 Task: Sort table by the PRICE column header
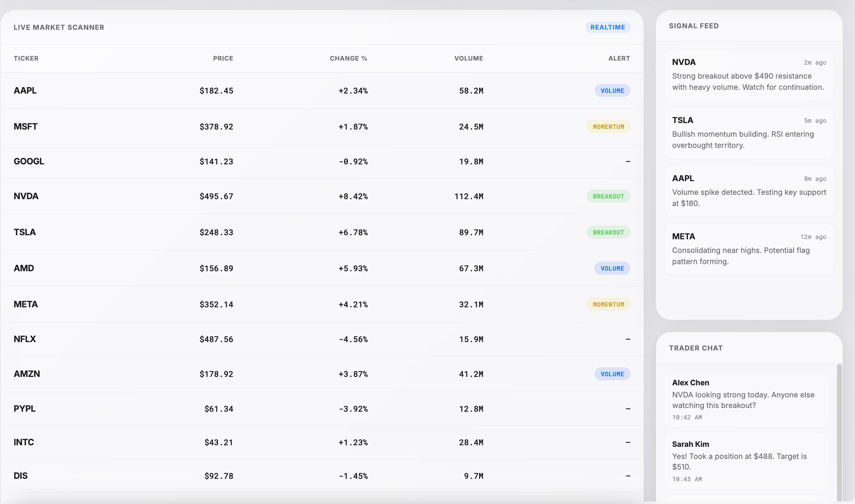coord(223,58)
